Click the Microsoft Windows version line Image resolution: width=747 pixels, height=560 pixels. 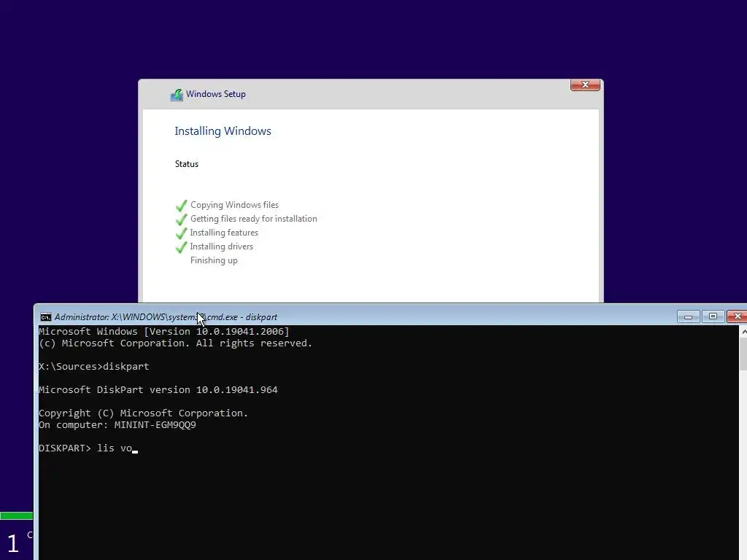click(164, 332)
